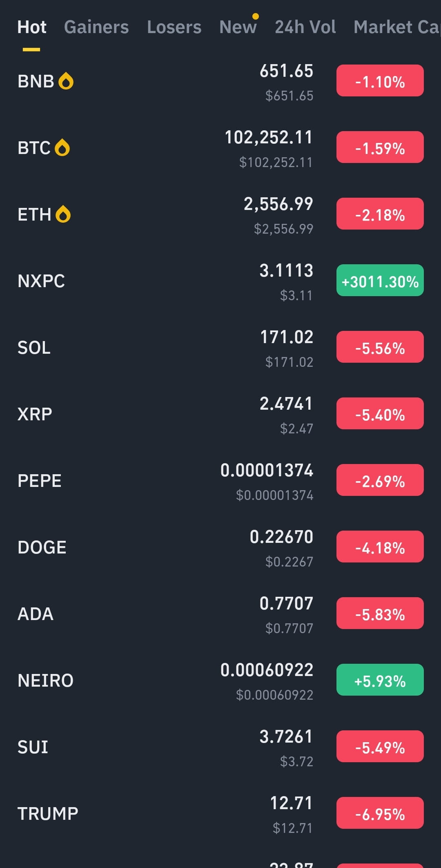Switch to the Losers tab
Screen dimensions: 441x868
click(174, 27)
